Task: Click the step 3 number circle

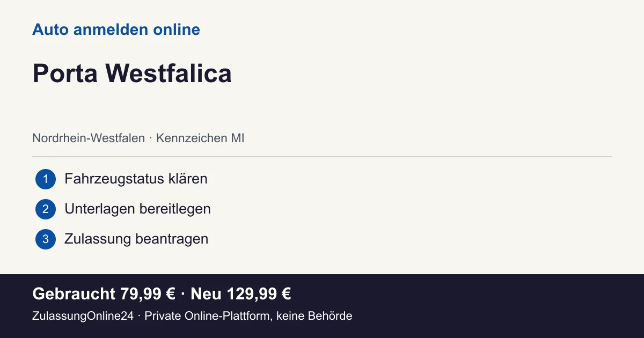Action: 46,239
